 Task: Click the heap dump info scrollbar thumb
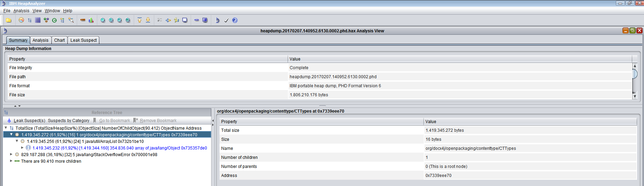(x=635, y=74)
